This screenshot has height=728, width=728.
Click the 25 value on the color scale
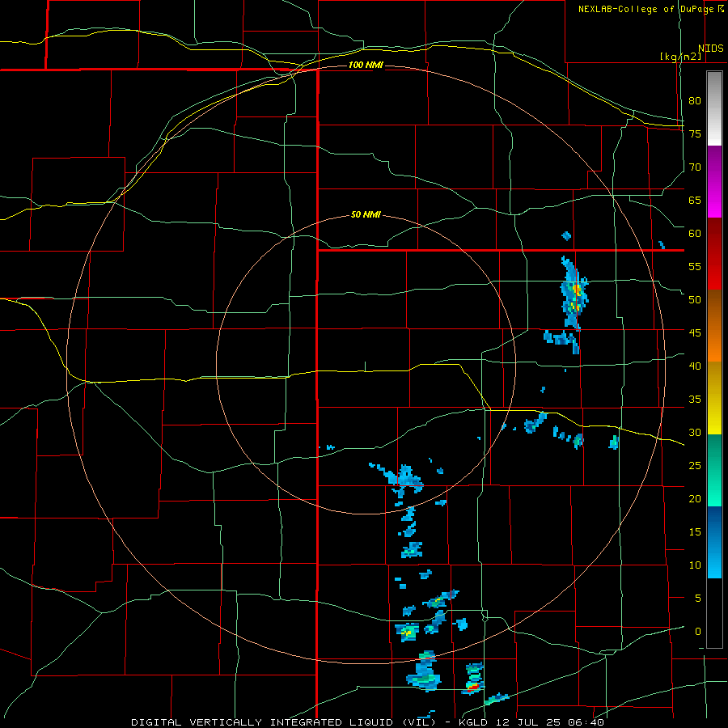click(x=695, y=466)
